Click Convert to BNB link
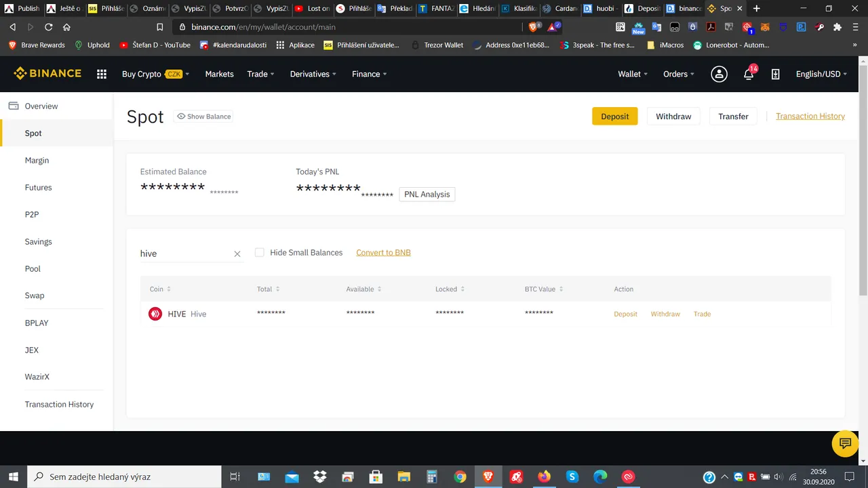 [384, 253]
